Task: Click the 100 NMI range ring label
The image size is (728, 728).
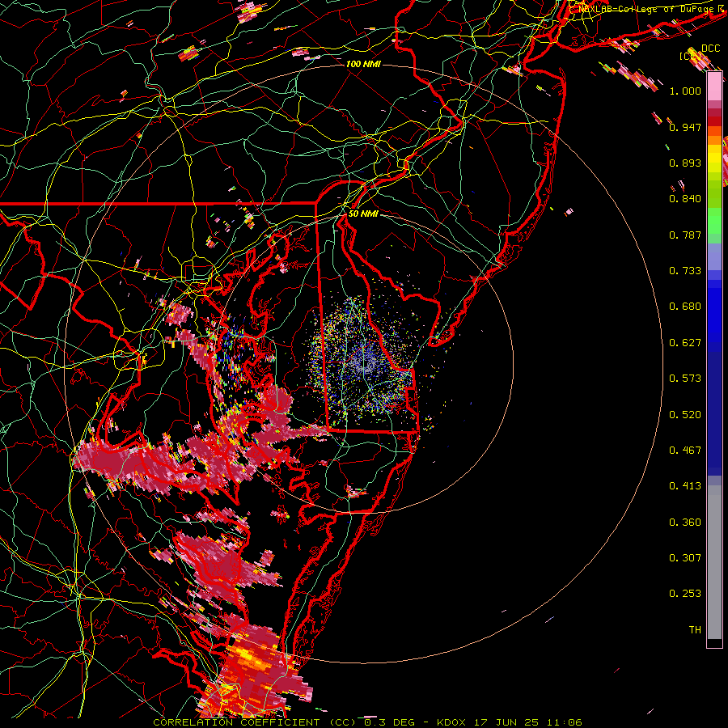Action: point(363,64)
